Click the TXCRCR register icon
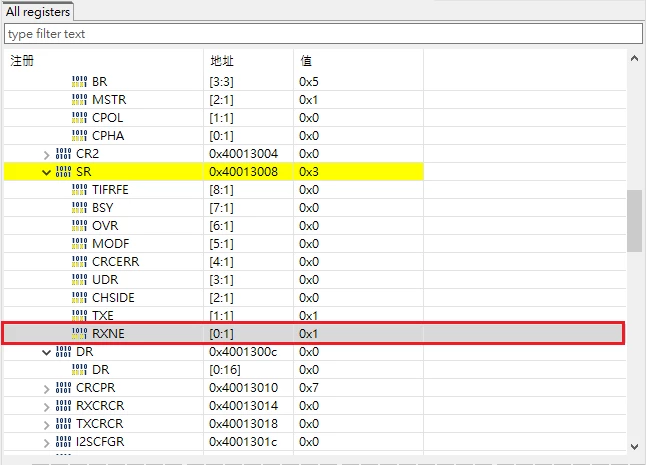Image resolution: width=646 pixels, height=465 pixels. (x=63, y=424)
